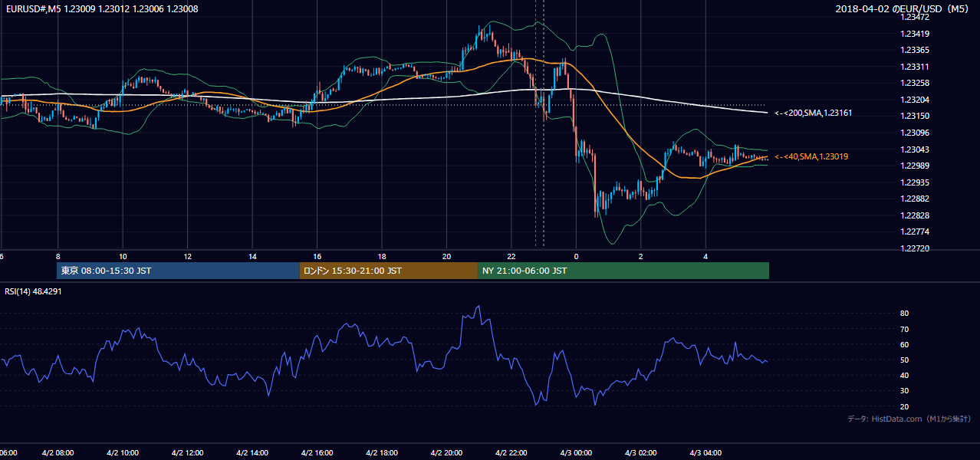
Task: Click price axis value 1.23365
Action: pyautogui.click(x=914, y=50)
